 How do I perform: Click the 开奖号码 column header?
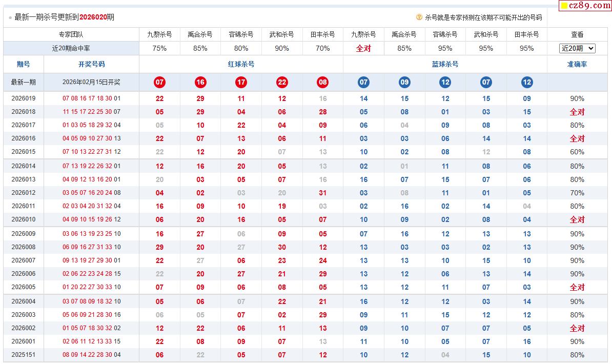point(91,64)
